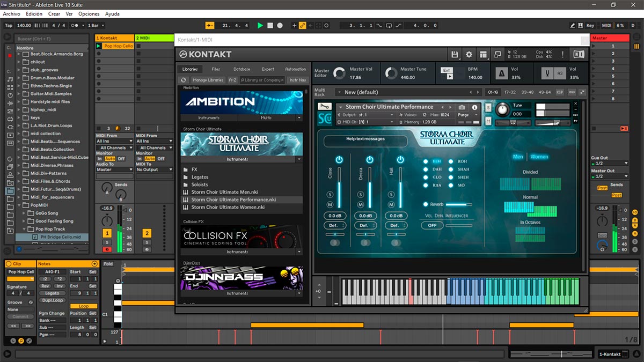644x362 pixels.
Task: Solo the Close mic channel
Action: pyautogui.click(x=331, y=194)
